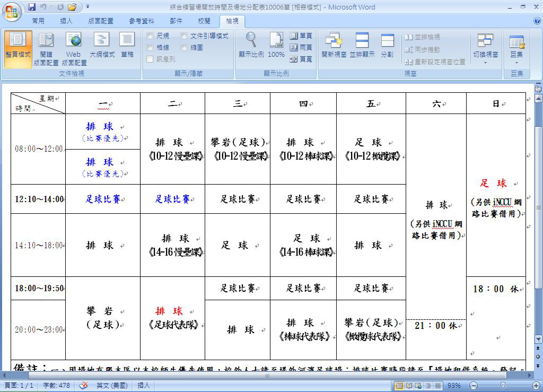Open the 顯示比例 zoom dialog

[251, 45]
